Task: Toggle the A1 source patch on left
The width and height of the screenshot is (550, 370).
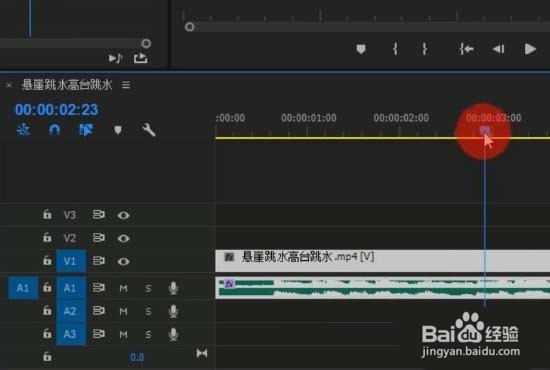Action: (x=23, y=288)
